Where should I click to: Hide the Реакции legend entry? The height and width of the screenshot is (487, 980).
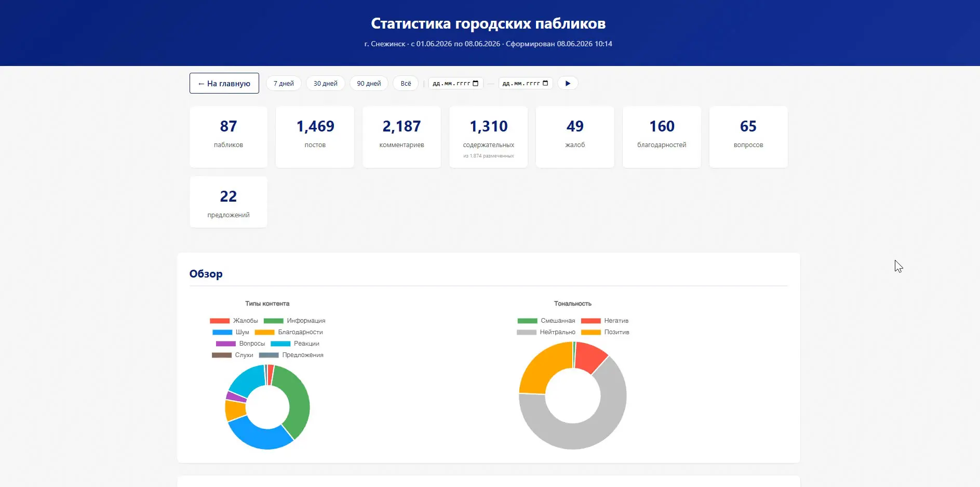[295, 344]
